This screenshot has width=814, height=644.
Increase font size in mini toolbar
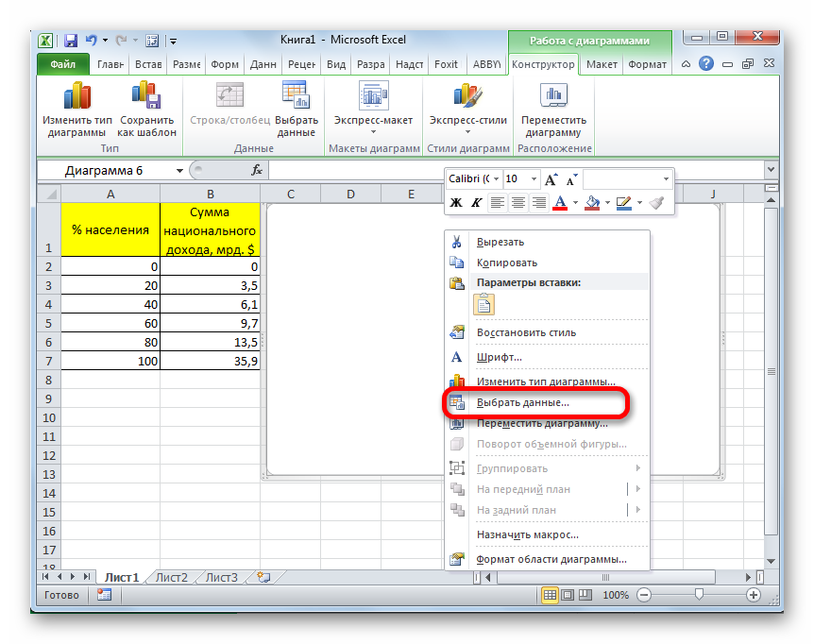click(x=551, y=179)
